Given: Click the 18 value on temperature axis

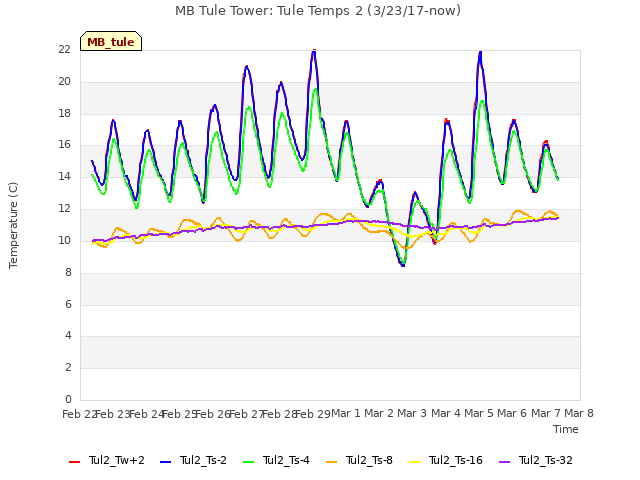Looking at the screenshot, I should point(64,113).
